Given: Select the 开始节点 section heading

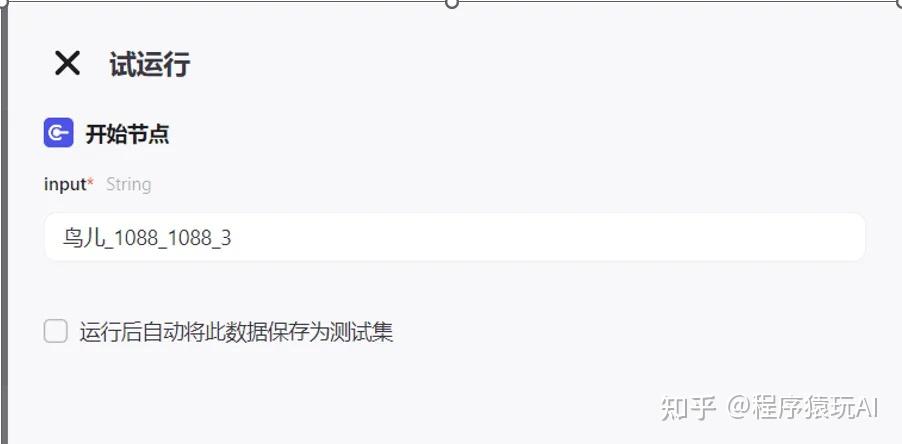Looking at the screenshot, I should 127,133.
